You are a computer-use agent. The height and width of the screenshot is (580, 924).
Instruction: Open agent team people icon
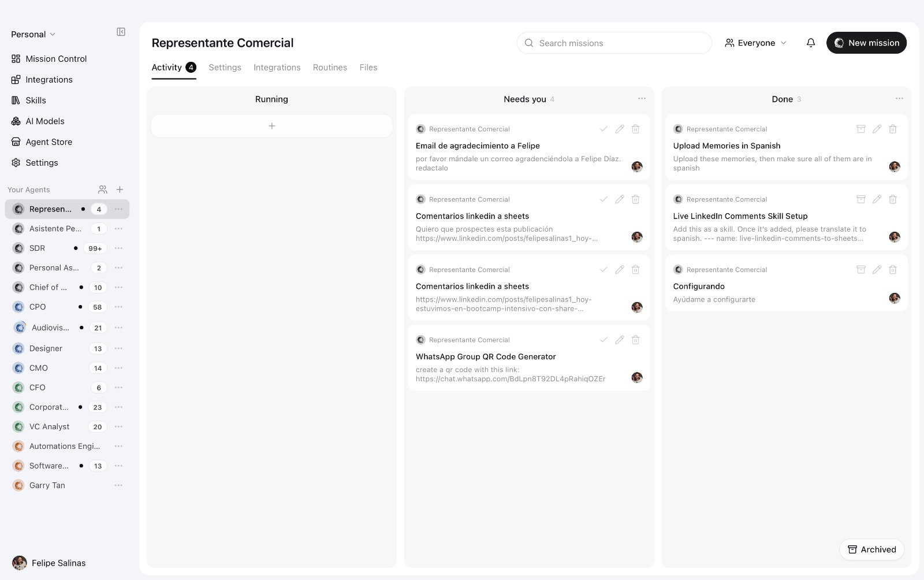103,189
